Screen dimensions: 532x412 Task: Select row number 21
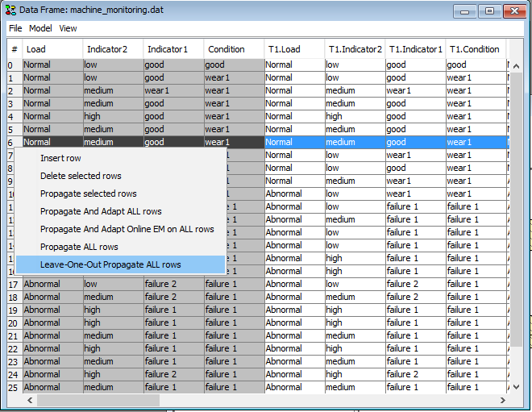[15, 335]
